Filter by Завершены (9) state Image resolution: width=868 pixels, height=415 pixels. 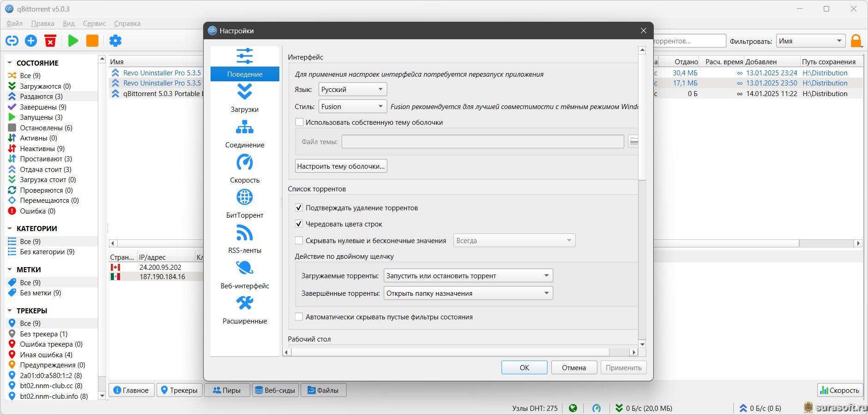click(43, 107)
